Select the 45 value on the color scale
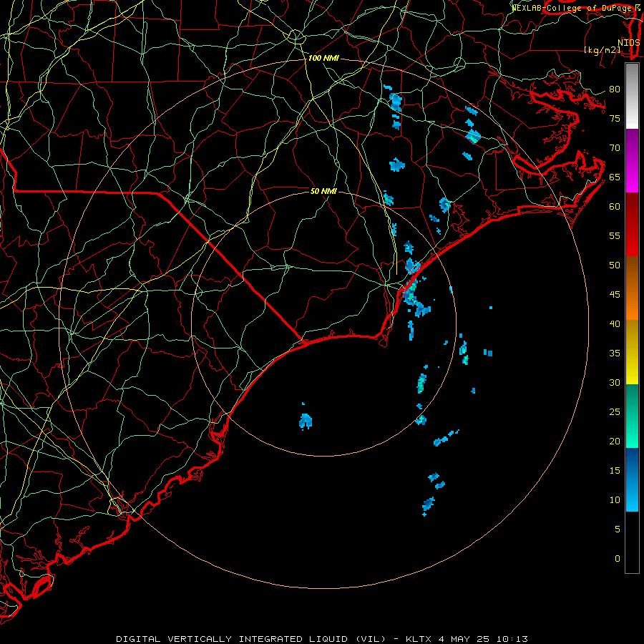Viewport: 644px width, 644px height. tap(615, 295)
